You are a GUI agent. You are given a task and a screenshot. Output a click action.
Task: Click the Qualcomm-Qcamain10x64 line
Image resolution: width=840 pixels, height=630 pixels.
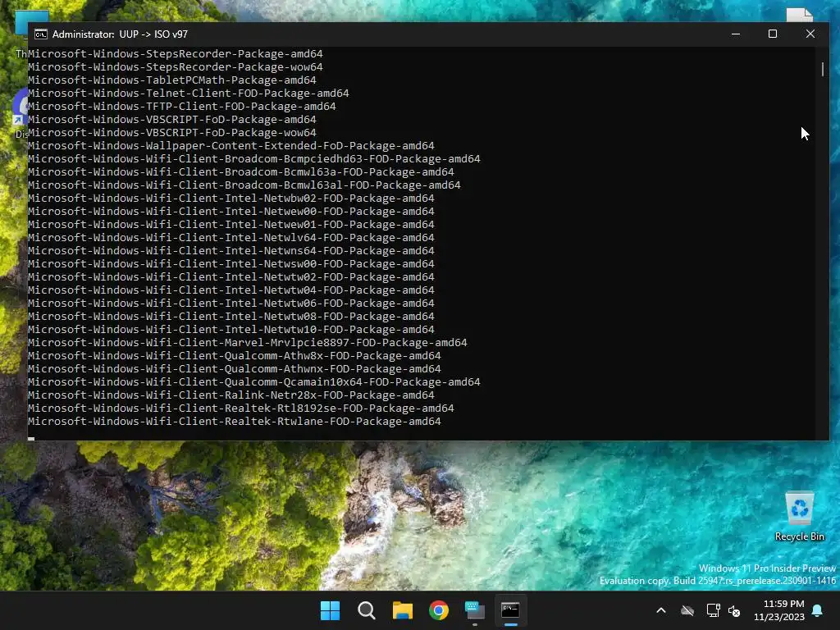254,382
